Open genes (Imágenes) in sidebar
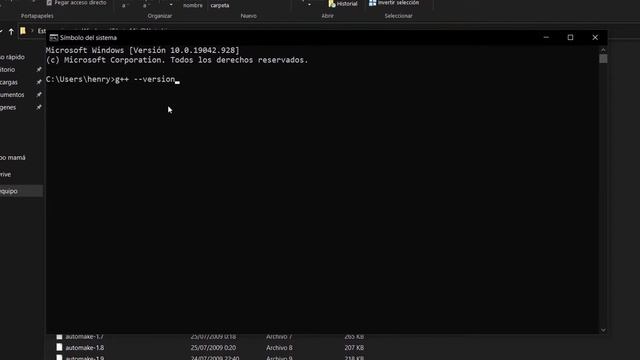640x360 pixels. [8, 107]
